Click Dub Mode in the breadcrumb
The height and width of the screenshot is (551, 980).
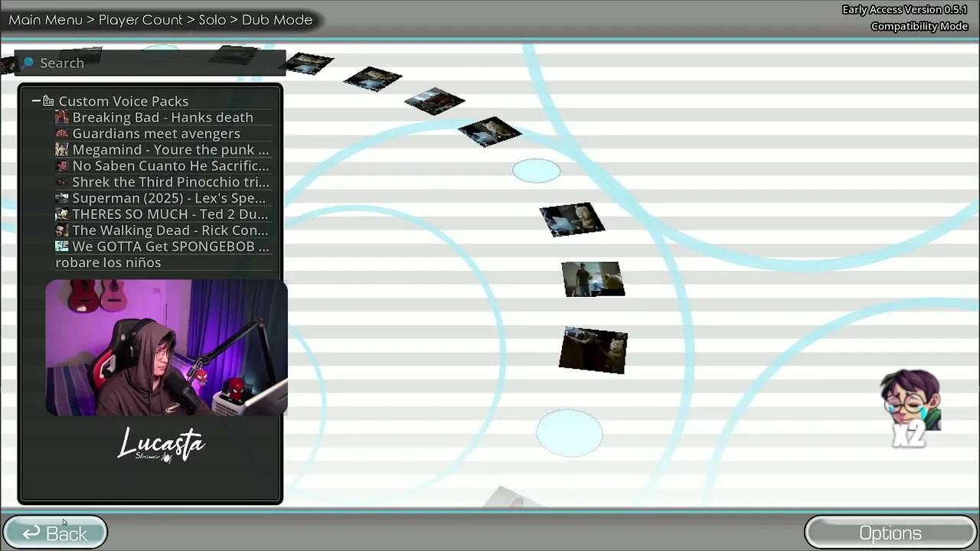(x=277, y=20)
